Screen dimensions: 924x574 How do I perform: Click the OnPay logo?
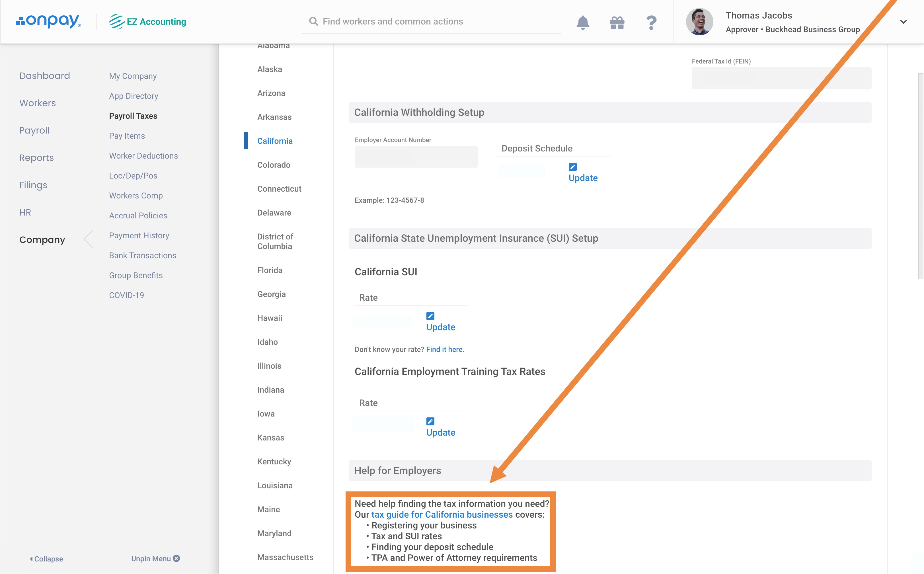point(48,21)
